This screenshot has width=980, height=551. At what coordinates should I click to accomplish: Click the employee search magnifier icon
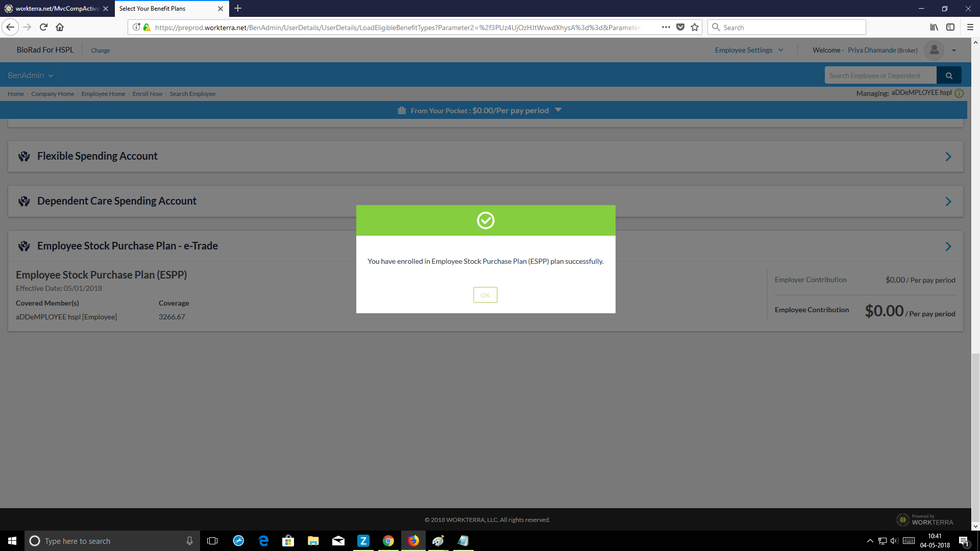tap(948, 75)
